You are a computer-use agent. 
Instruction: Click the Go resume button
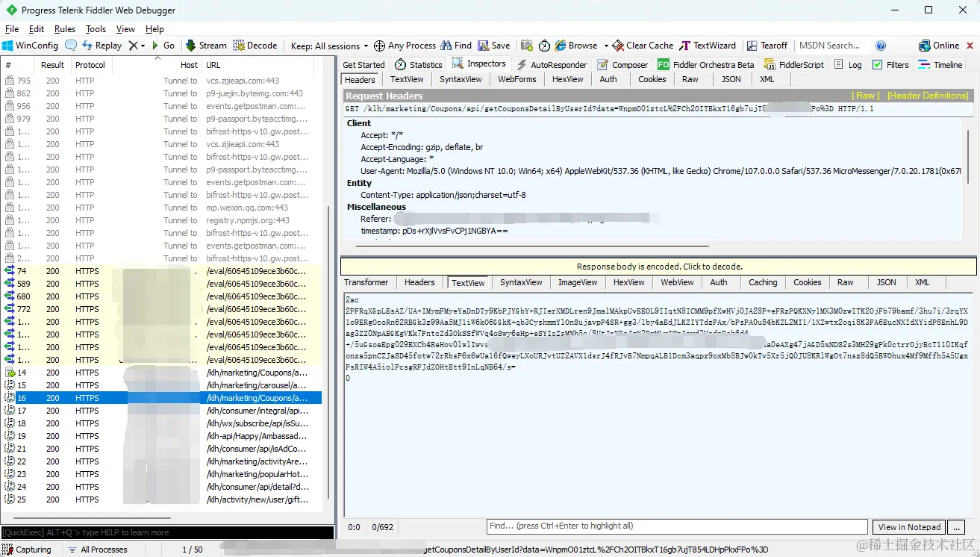163,46
